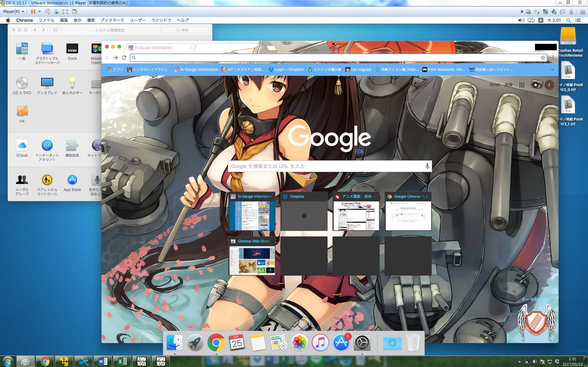Click the System Preferences search field
The image size is (588, 367).
(185, 30)
